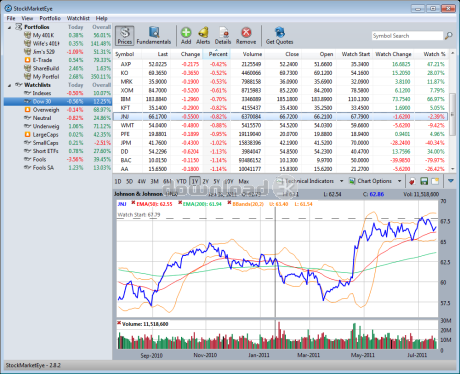Viewport: 460px width, 374px height.
Task: Remove the EMA(200) indicator with its red X
Action: click(x=180, y=203)
